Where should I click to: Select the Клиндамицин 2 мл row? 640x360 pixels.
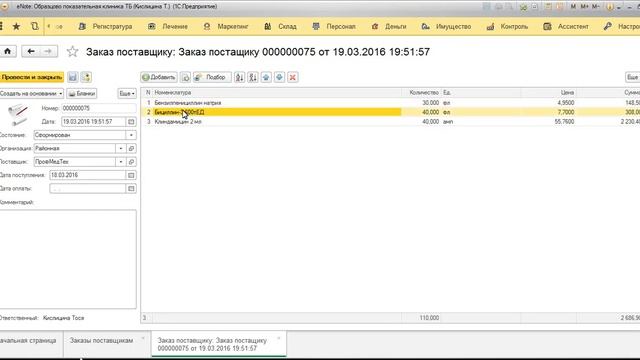[390, 122]
